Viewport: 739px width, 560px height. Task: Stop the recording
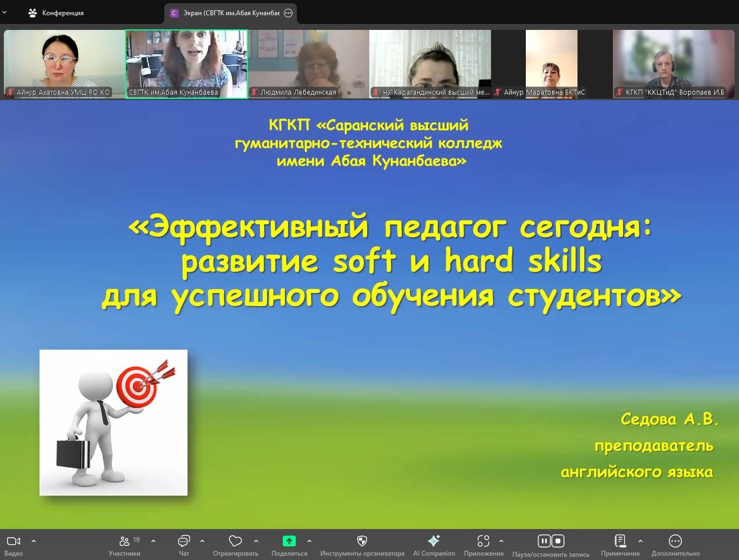tap(558, 541)
